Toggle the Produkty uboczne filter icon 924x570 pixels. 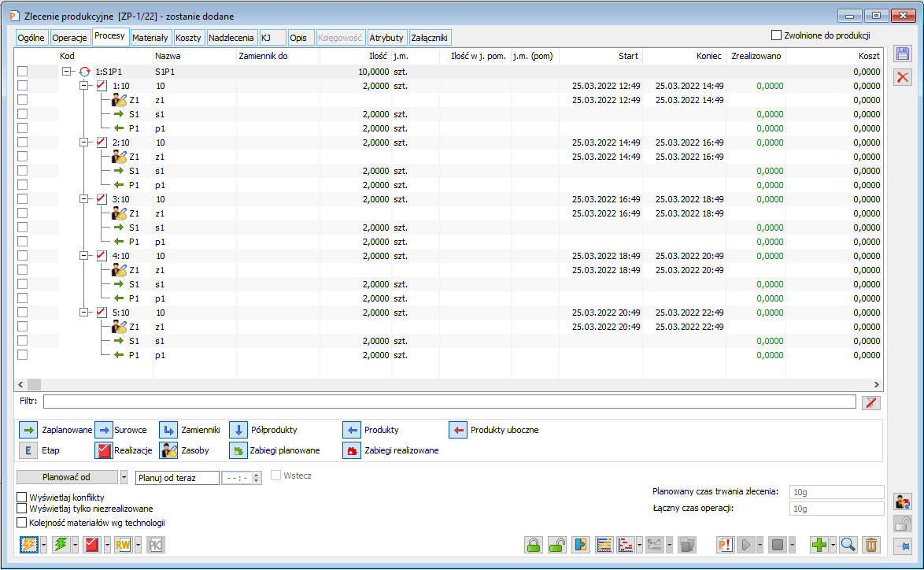458,430
